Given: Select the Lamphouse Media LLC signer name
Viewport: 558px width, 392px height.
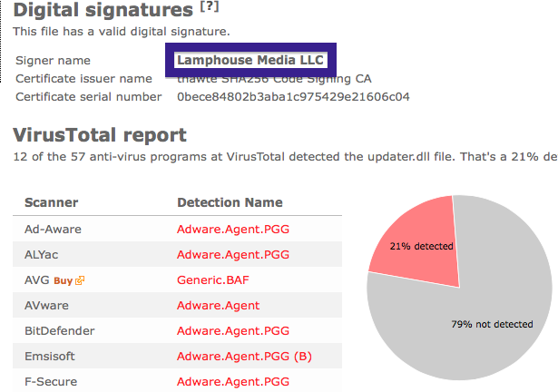Looking at the screenshot, I should point(250,60).
